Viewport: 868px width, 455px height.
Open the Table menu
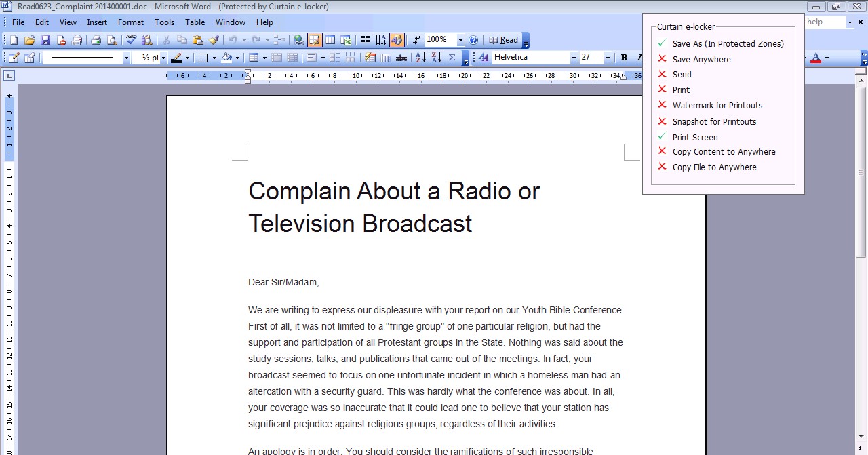tap(195, 22)
